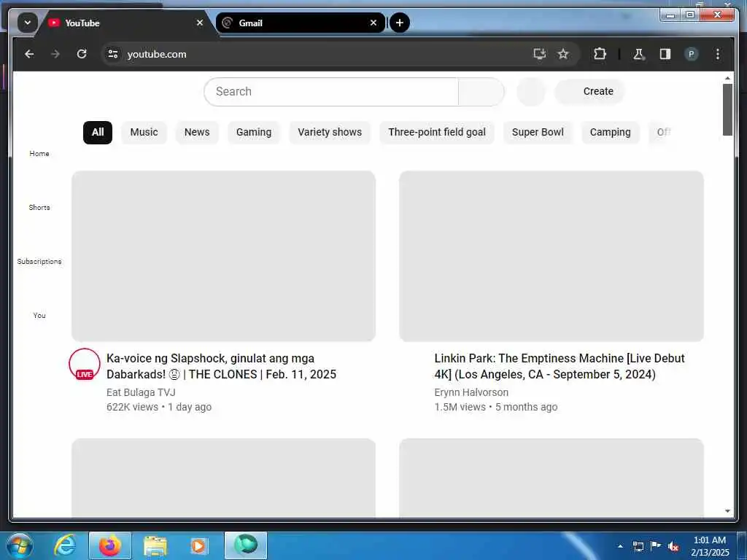Open Windows Explorer folder from taskbar

click(x=155, y=545)
